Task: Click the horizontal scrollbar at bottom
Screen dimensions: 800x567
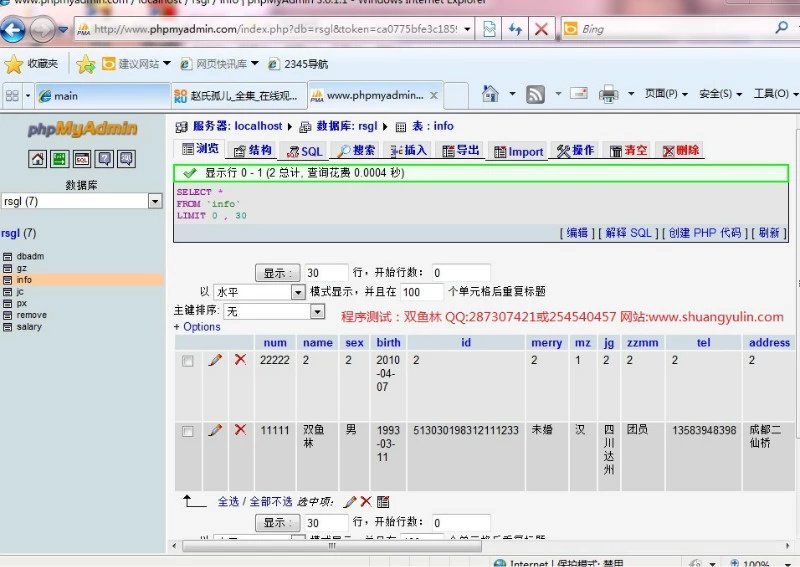Action: coord(332,546)
